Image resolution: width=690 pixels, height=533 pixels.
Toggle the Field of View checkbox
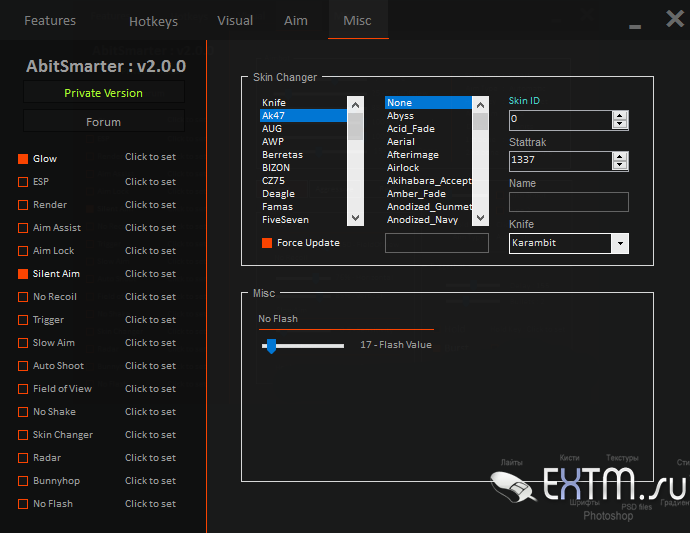[x=23, y=389]
